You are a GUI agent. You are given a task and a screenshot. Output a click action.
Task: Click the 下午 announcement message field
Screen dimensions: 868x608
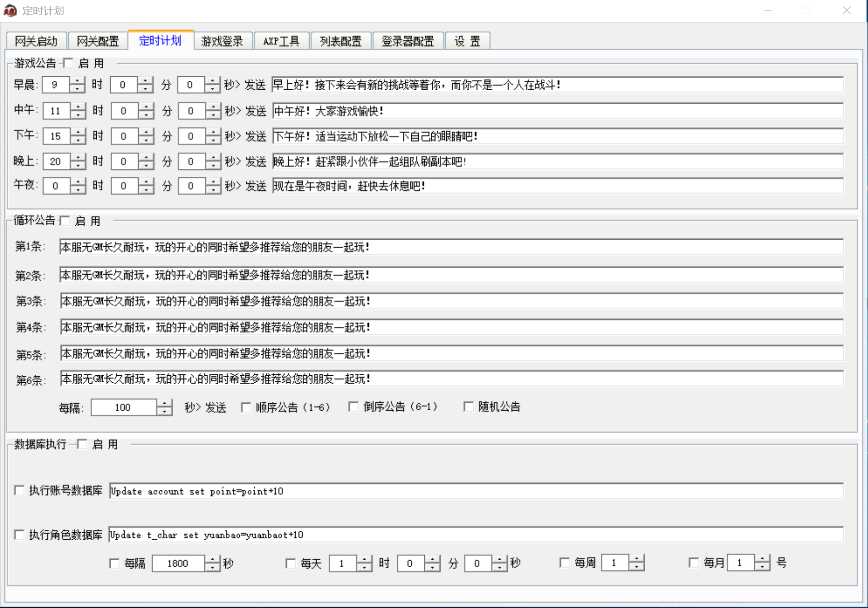click(x=558, y=136)
